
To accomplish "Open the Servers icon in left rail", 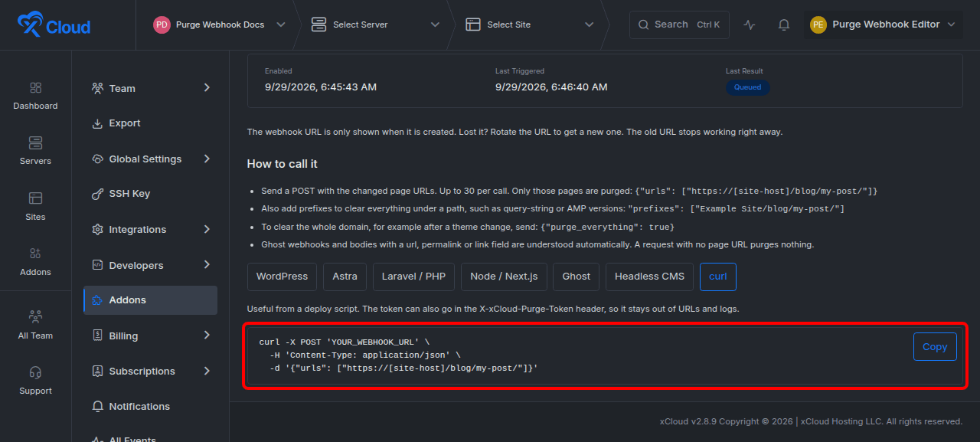I will (35, 143).
